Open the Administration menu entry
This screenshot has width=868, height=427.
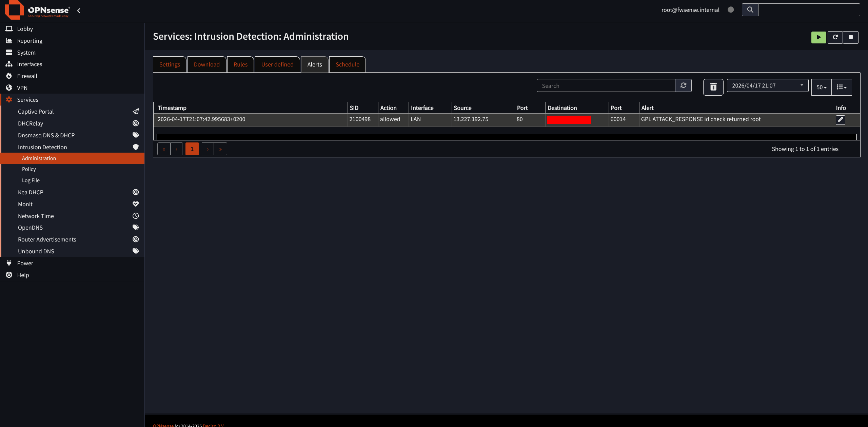tap(72, 158)
